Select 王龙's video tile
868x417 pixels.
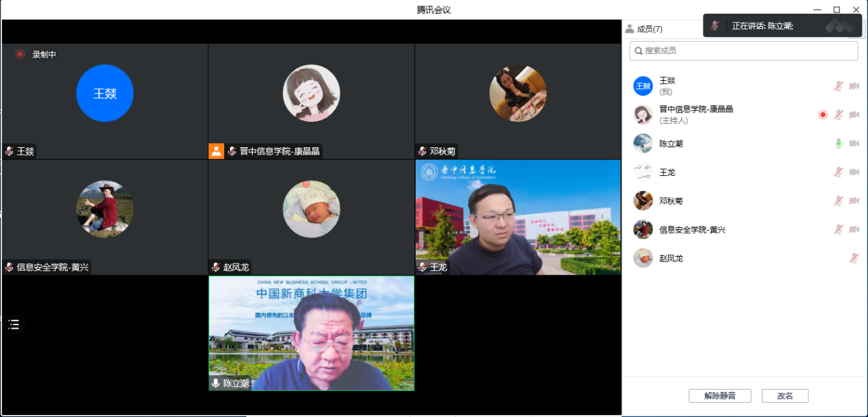point(518,217)
